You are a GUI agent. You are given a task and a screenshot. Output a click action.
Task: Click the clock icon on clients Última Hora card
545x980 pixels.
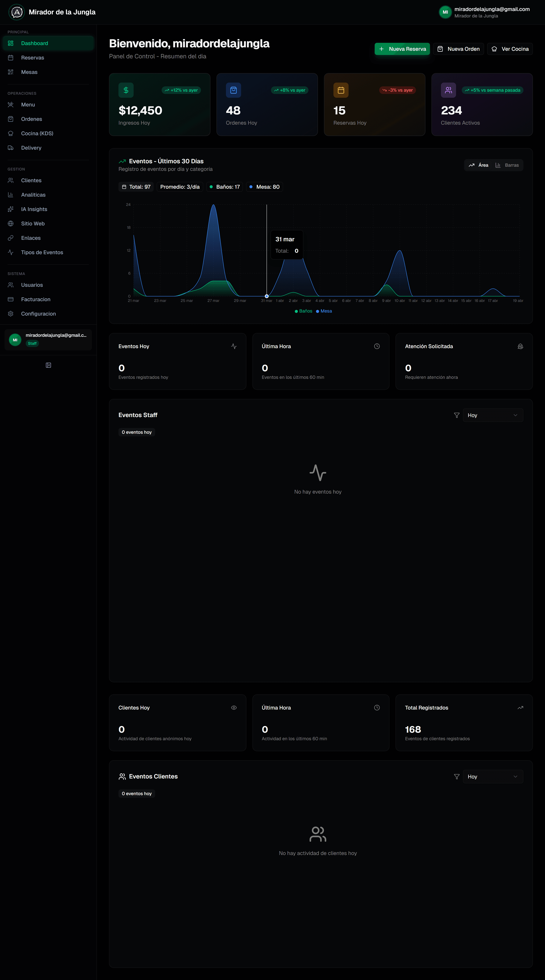pos(377,708)
